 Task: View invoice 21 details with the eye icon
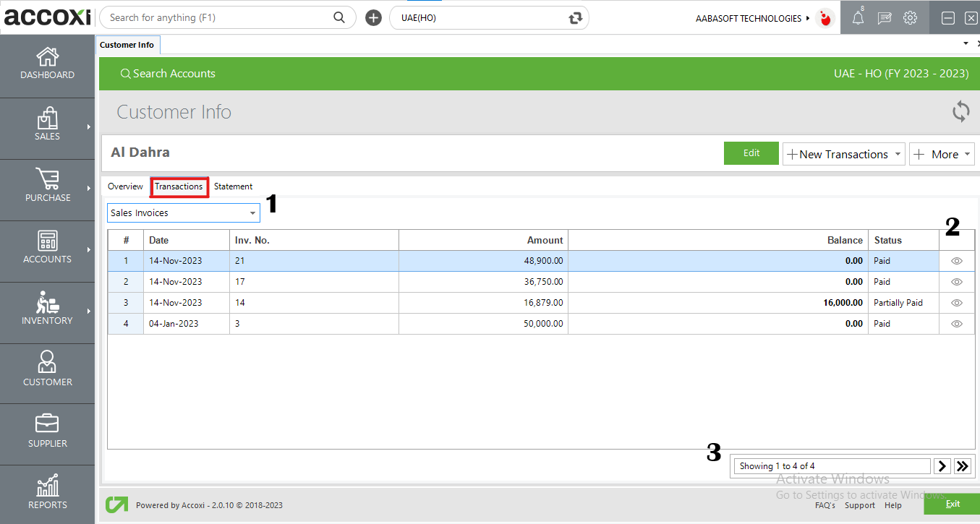956,260
